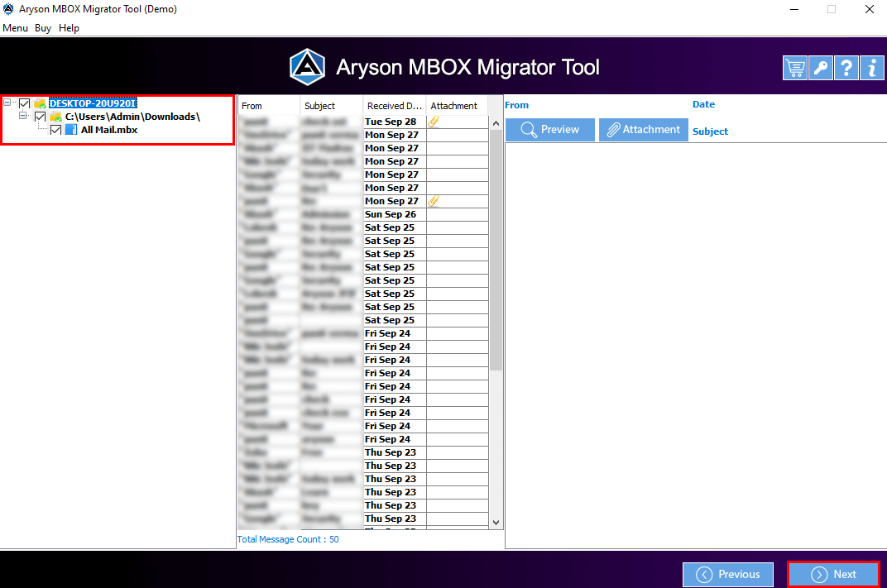Screen dimensions: 887x588
Task: Open the Buy menu
Action: (x=43, y=28)
